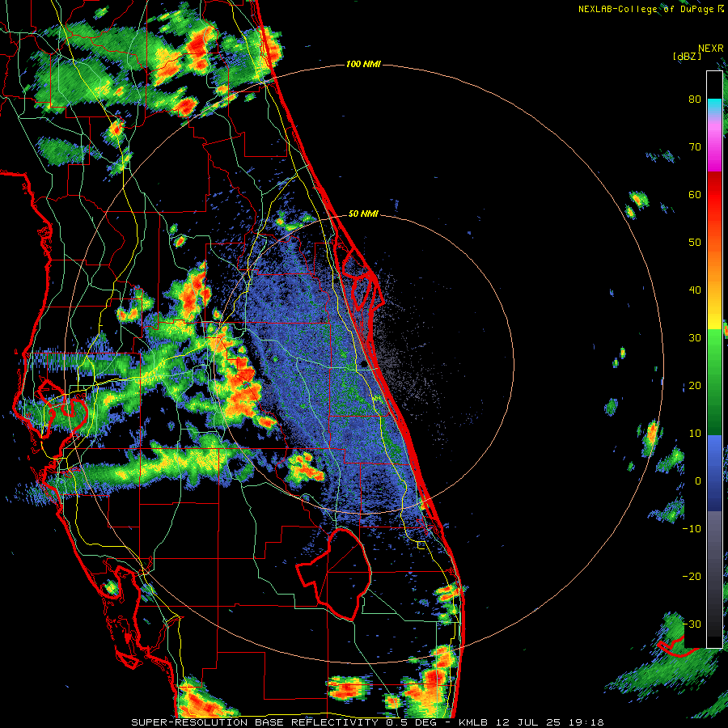Click the 40 value on dBZ scale
Screen dimensions: 728x728
coord(695,290)
